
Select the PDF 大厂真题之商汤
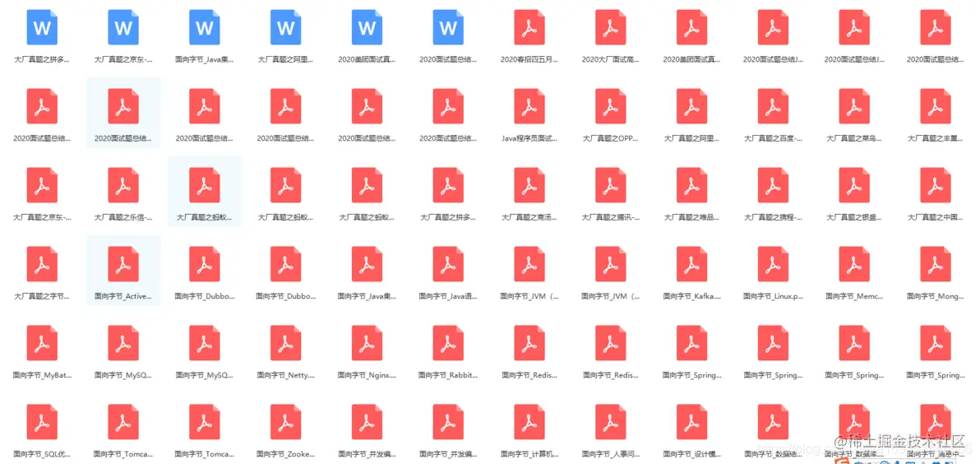[529, 185]
